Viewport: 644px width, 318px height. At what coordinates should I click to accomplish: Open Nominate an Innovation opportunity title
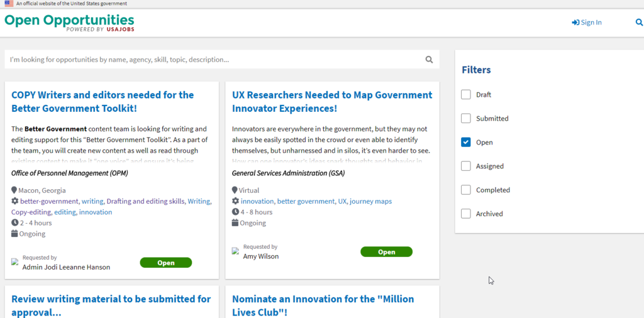(x=323, y=305)
